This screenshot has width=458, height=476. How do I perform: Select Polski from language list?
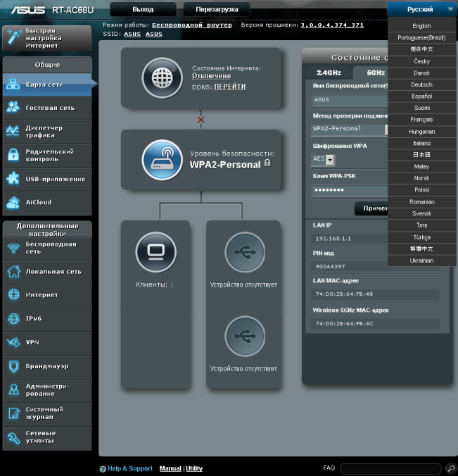click(421, 189)
